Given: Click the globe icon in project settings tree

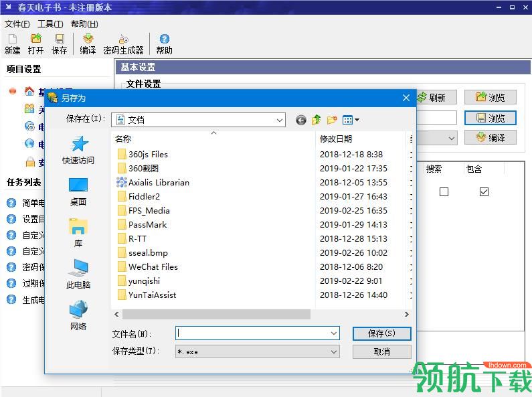Looking at the screenshot, I should click(29, 144).
